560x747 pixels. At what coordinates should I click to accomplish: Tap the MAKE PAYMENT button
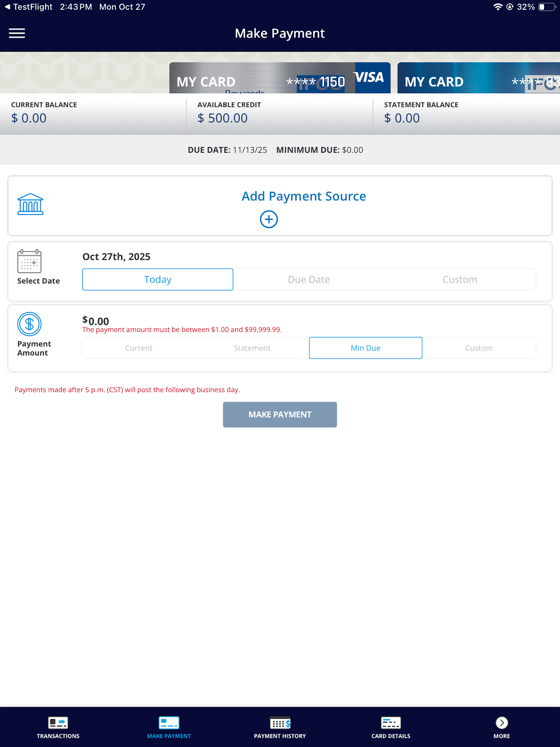pyautogui.click(x=280, y=414)
